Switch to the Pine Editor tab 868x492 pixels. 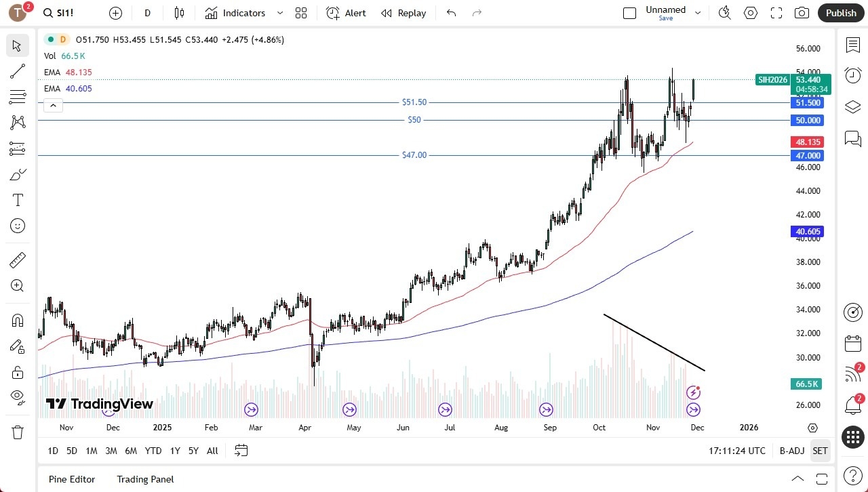[71, 479]
